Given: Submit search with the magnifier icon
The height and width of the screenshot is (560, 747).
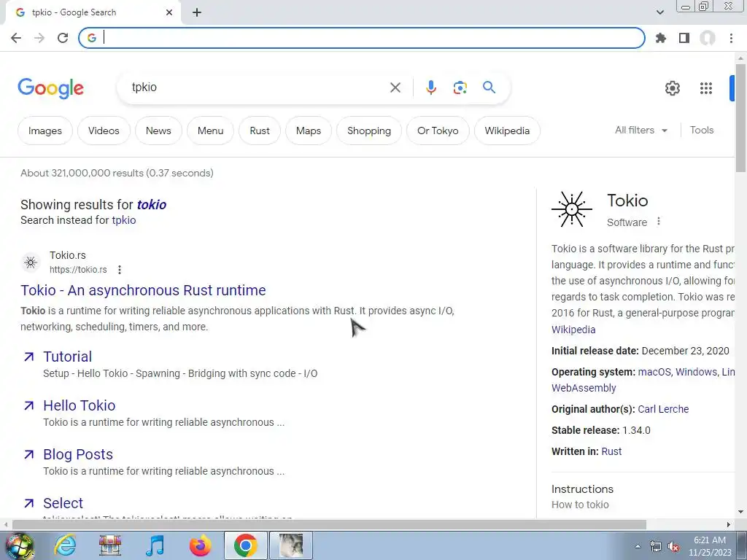Looking at the screenshot, I should (489, 87).
